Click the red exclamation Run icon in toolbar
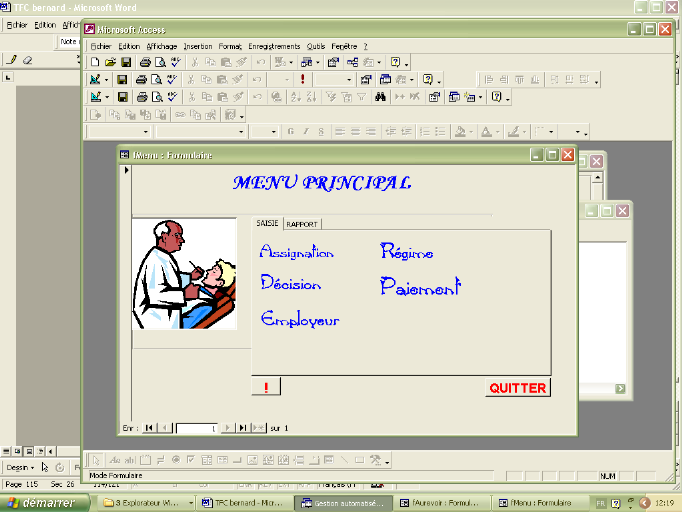 click(303, 80)
